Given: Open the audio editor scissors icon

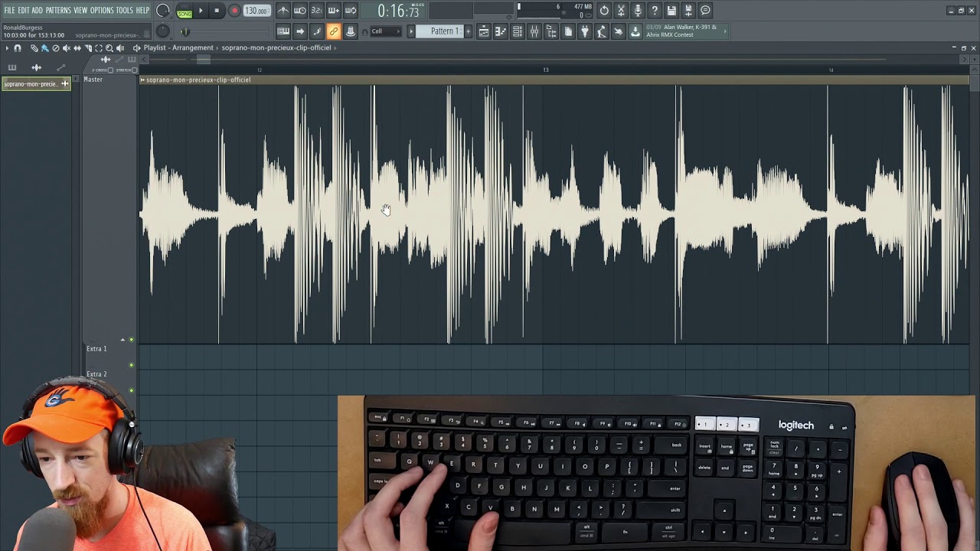Looking at the screenshot, I should point(621,11).
